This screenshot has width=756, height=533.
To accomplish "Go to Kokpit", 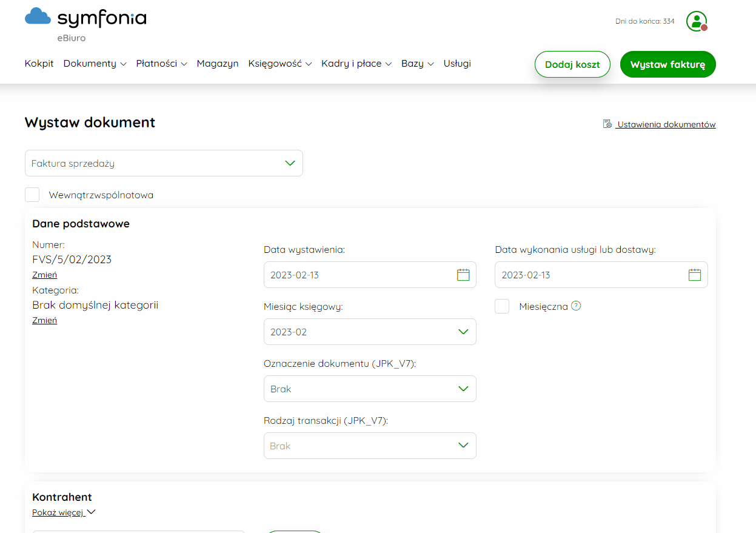I will [x=39, y=64].
